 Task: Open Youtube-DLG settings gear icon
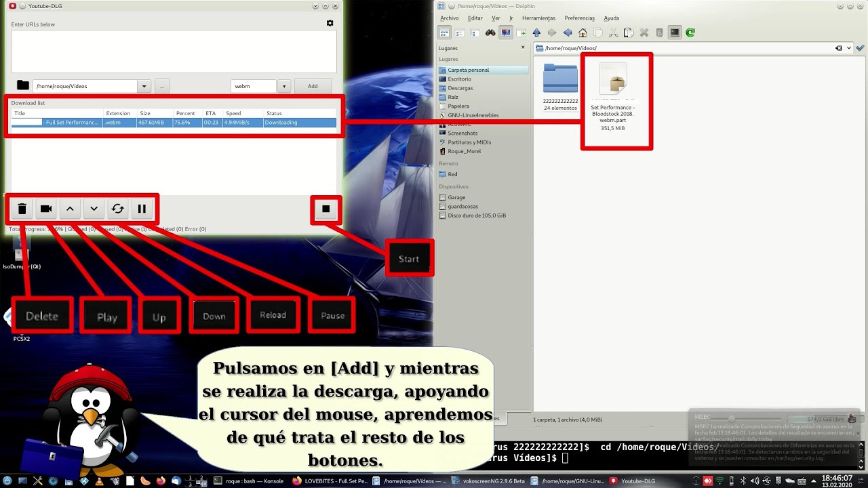(x=330, y=23)
